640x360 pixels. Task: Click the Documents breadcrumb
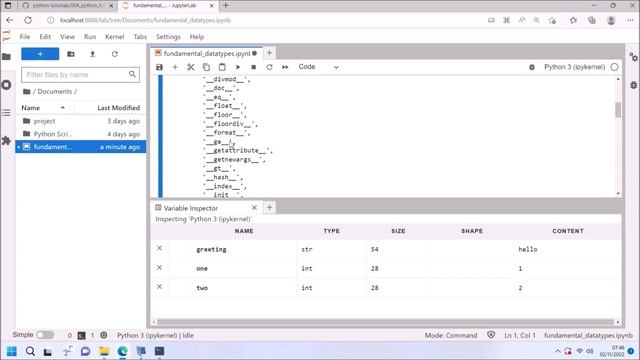pyautogui.click(x=55, y=91)
